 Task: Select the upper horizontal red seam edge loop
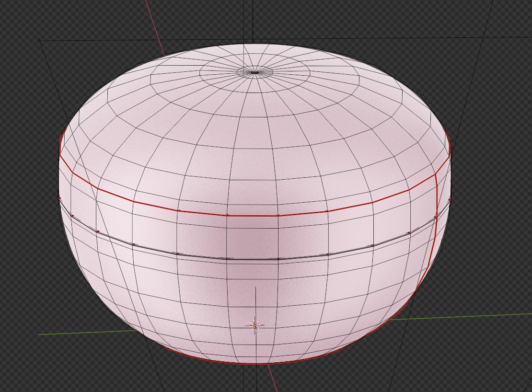(x=253, y=215)
